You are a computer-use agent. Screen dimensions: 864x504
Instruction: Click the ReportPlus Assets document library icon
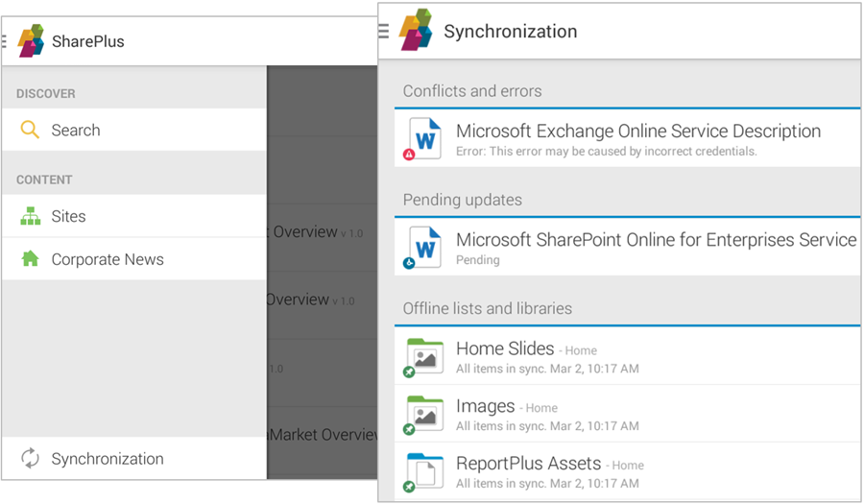tap(423, 471)
